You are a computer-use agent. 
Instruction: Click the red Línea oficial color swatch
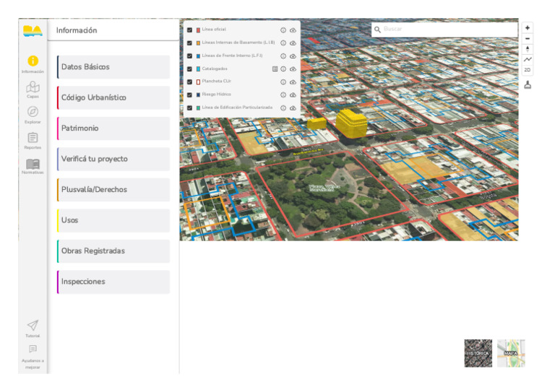coord(198,30)
